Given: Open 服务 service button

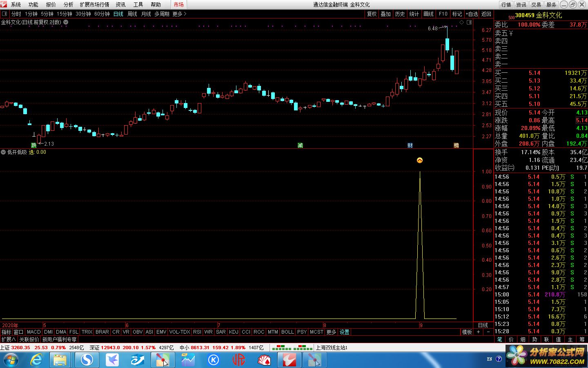Looking at the screenshot, I should [551, 4].
